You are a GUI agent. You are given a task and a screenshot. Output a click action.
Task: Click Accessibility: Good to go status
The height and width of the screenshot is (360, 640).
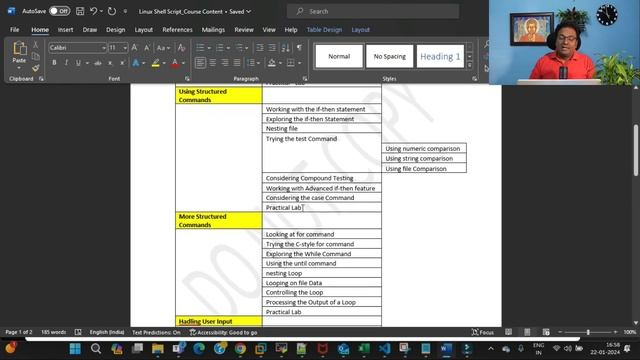coord(223,332)
